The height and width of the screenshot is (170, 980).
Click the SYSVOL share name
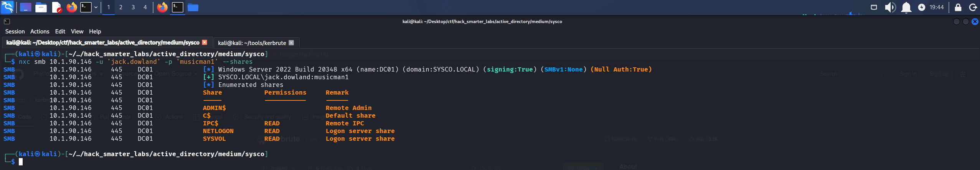pos(214,138)
